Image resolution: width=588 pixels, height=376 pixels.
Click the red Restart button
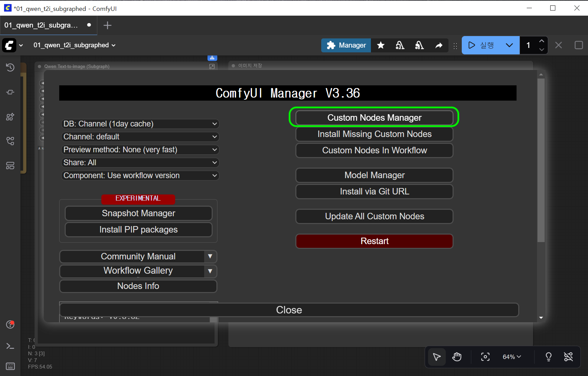tap(374, 241)
